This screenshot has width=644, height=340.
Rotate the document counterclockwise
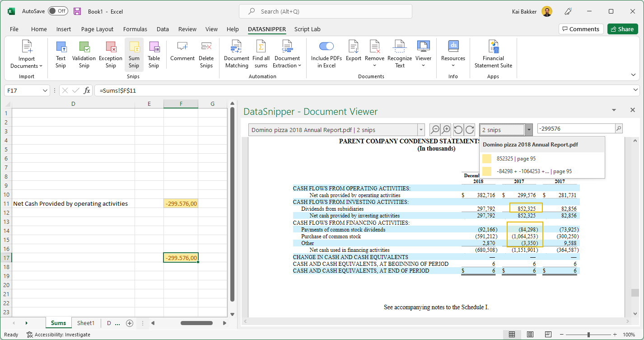click(458, 130)
